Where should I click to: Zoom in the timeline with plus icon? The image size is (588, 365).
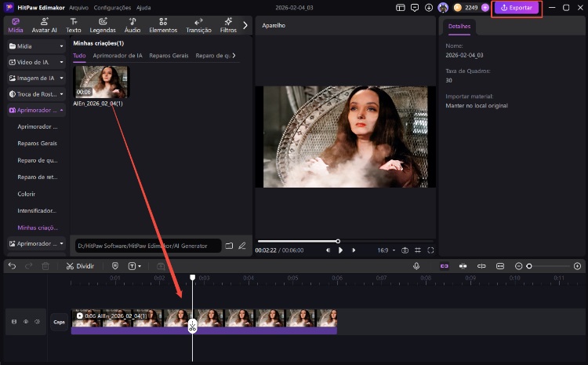tap(578, 266)
